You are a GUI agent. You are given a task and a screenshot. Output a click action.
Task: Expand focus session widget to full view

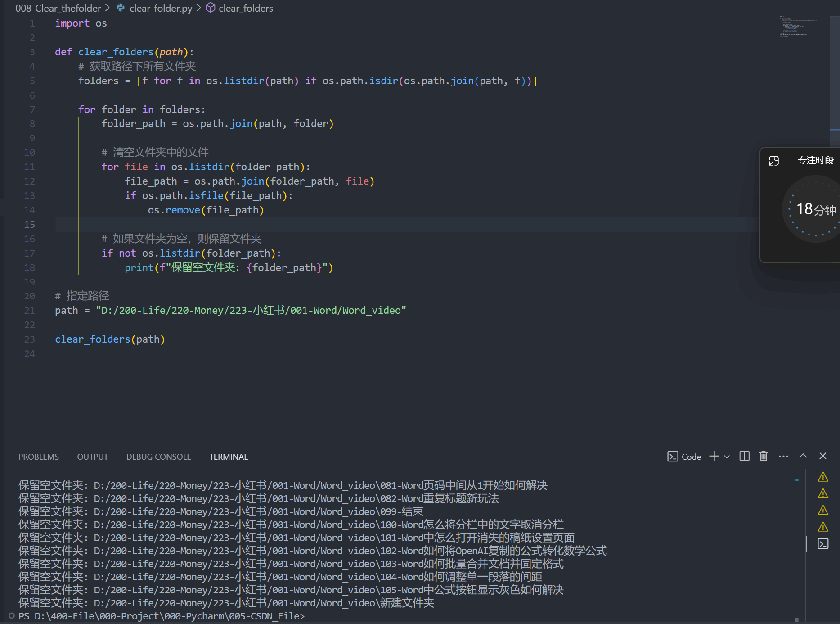click(x=773, y=161)
